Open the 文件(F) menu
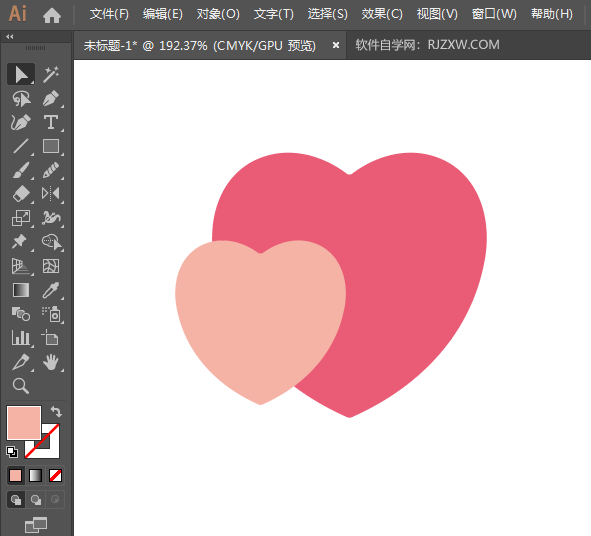This screenshot has width=591, height=536. pyautogui.click(x=109, y=14)
